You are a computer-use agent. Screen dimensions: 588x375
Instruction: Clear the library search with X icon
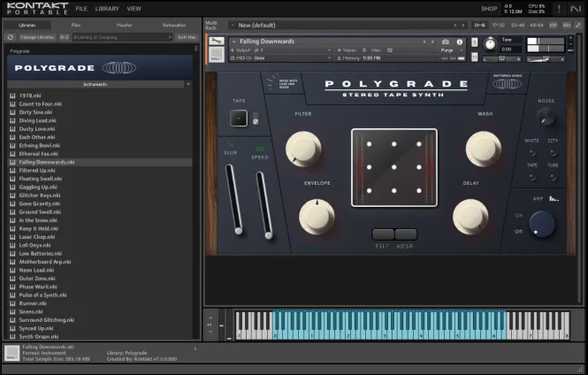tap(170, 37)
